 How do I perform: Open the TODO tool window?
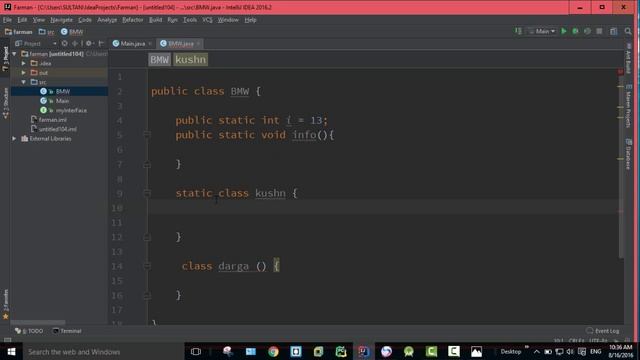click(x=29, y=331)
